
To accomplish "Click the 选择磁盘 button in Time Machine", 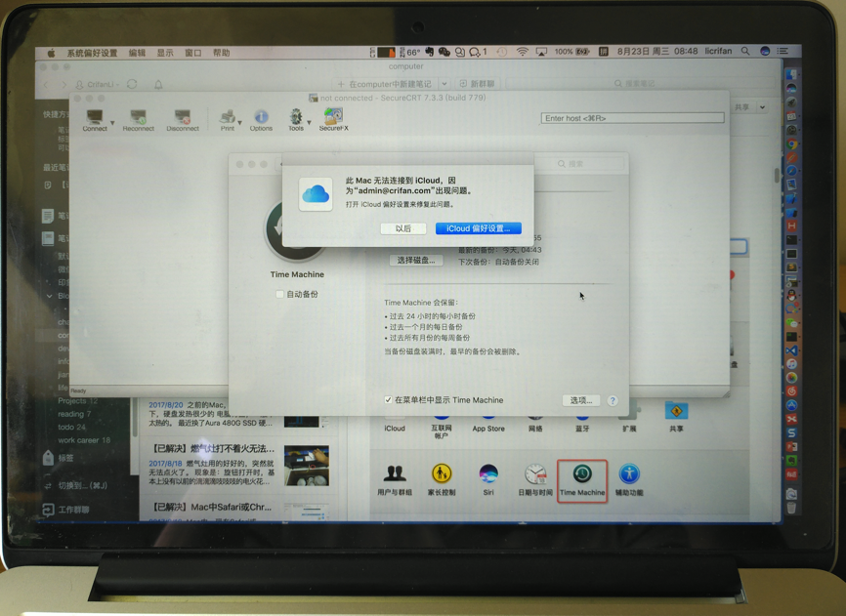I will tap(416, 261).
